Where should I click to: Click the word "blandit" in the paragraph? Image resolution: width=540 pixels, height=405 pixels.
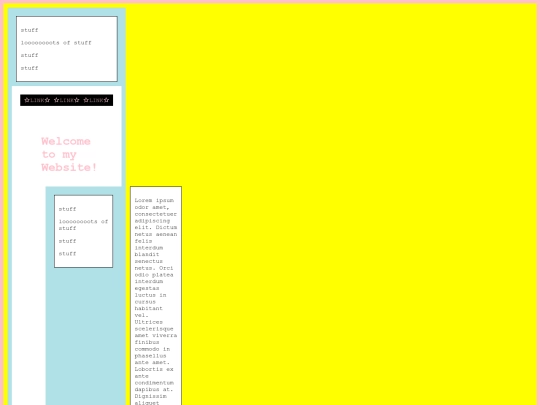pyautogui.click(x=147, y=255)
